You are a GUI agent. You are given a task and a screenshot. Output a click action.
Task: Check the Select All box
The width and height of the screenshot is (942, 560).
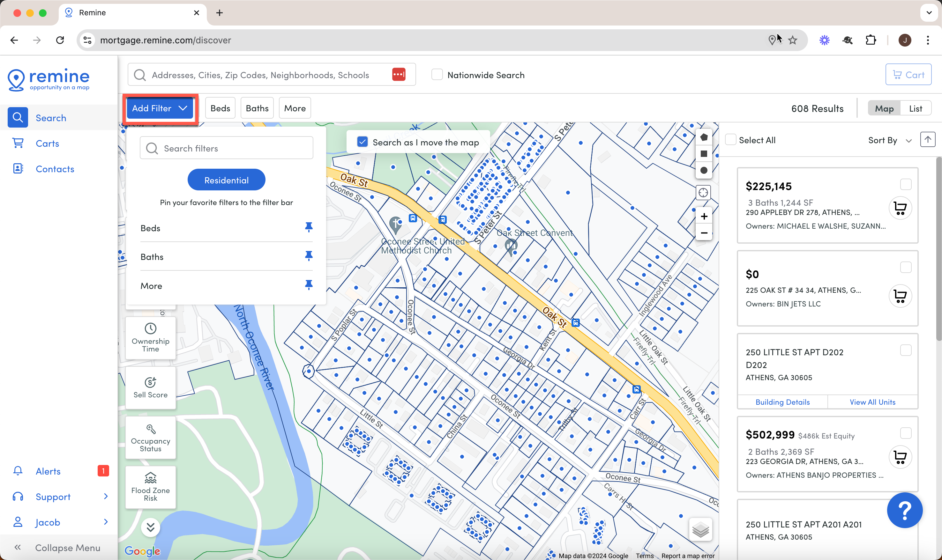[730, 140]
